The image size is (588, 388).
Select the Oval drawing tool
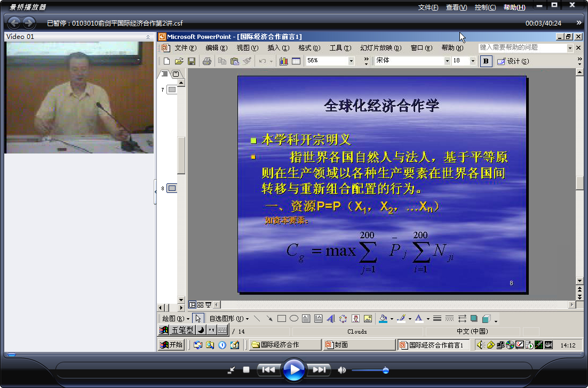click(x=294, y=319)
